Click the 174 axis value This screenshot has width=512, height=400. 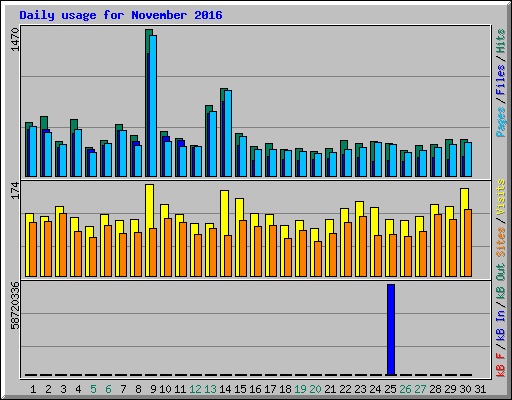tap(15, 191)
